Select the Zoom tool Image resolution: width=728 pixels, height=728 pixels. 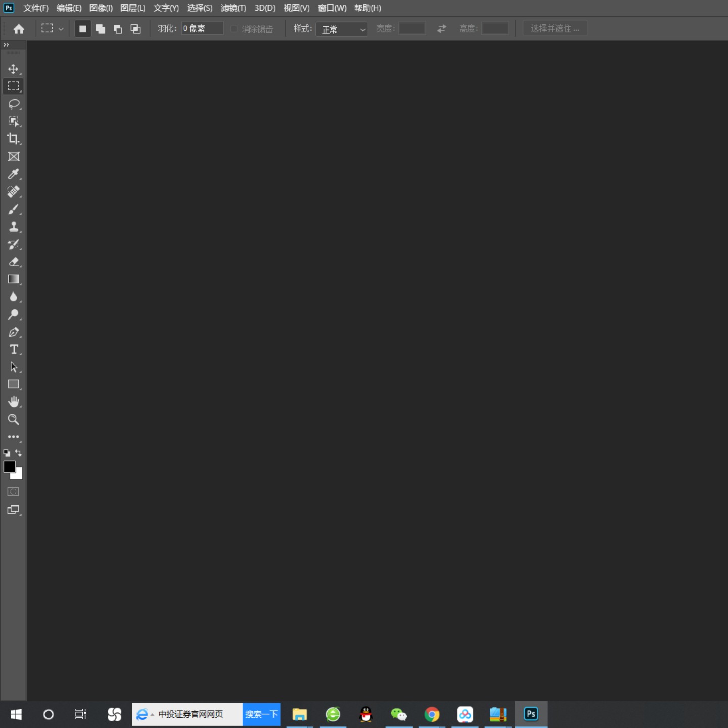(x=14, y=420)
